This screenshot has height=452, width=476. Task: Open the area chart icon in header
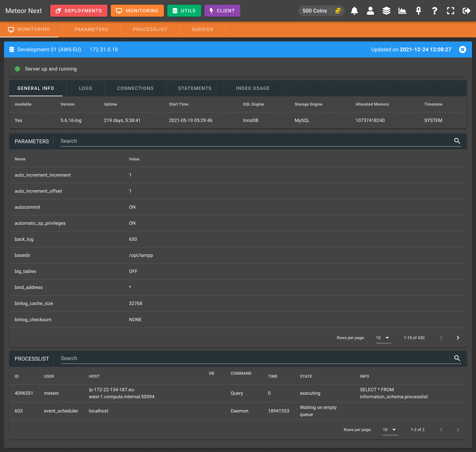click(x=402, y=11)
